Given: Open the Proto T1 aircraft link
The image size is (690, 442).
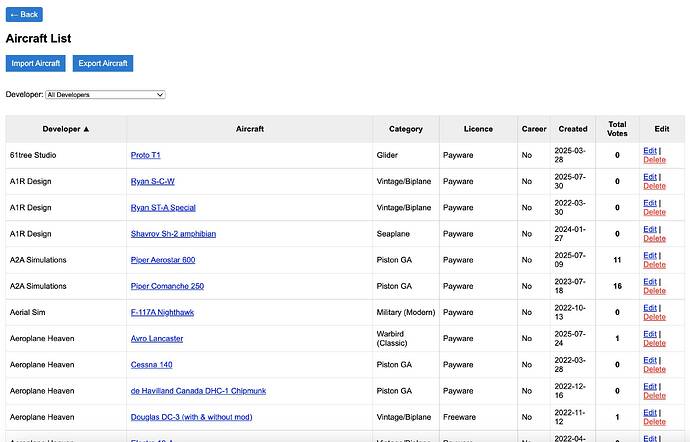Looking at the screenshot, I should (146, 156).
